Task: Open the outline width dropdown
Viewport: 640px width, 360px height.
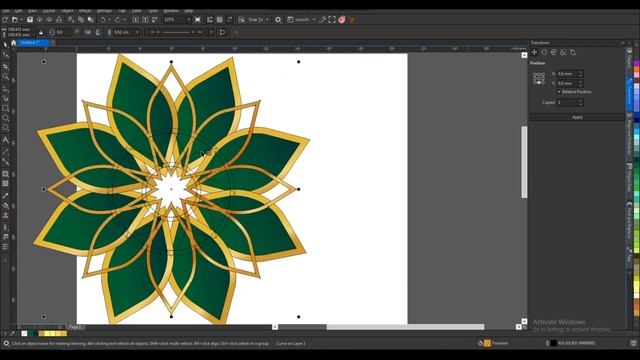Action: pyautogui.click(x=137, y=32)
